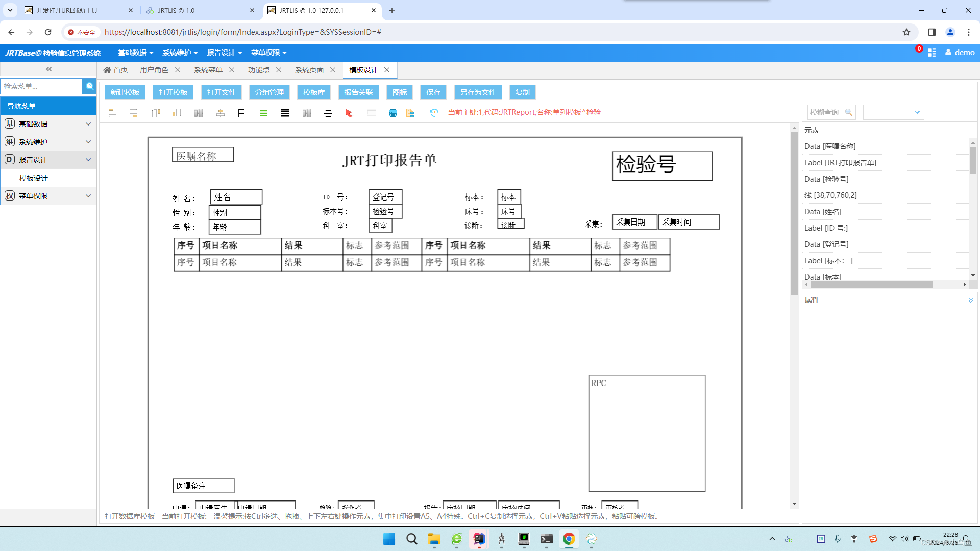Switch to 系统页面 tab

pyautogui.click(x=309, y=70)
